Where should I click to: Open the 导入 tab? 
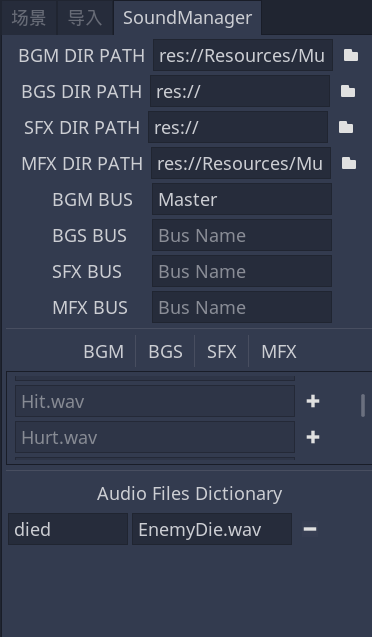(84, 18)
